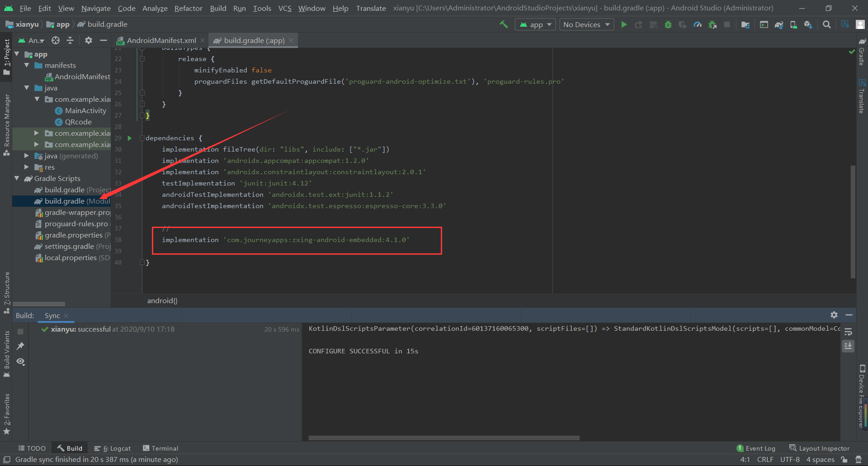This screenshot has height=466, width=868.
Task: Run the app with green play button
Action: point(624,24)
